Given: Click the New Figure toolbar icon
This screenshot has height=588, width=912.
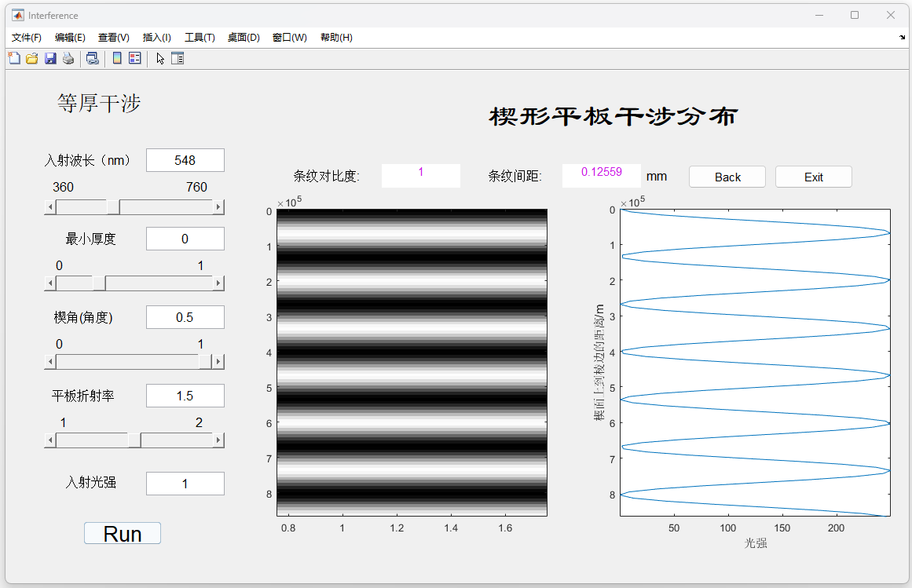Looking at the screenshot, I should tap(14, 58).
